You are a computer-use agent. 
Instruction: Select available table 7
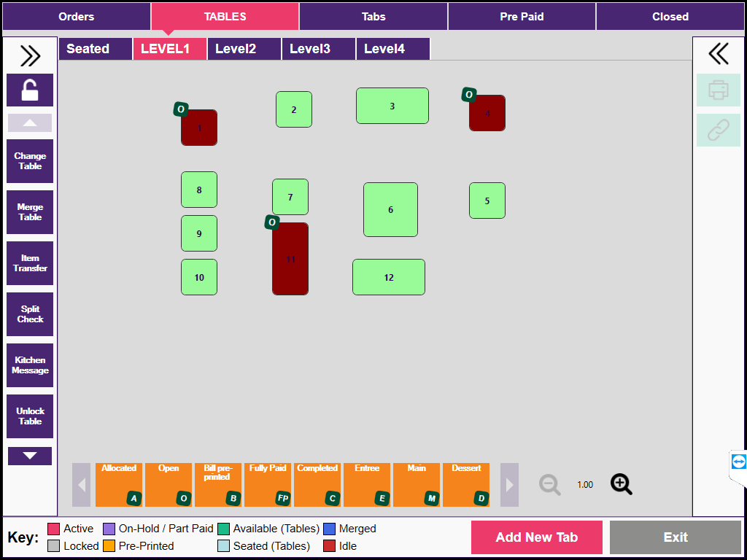[x=290, y=197]
